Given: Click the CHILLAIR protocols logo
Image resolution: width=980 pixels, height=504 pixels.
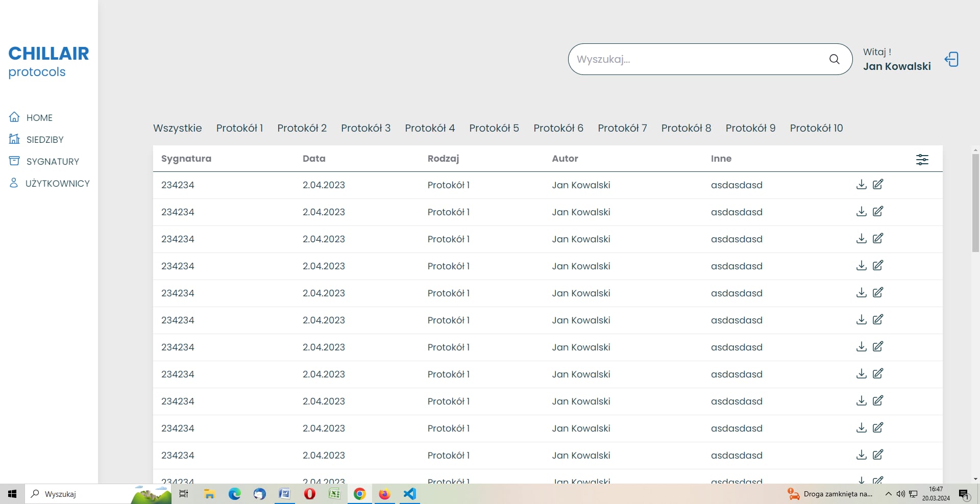Looking at the screenshot, I should coord(48,62).
